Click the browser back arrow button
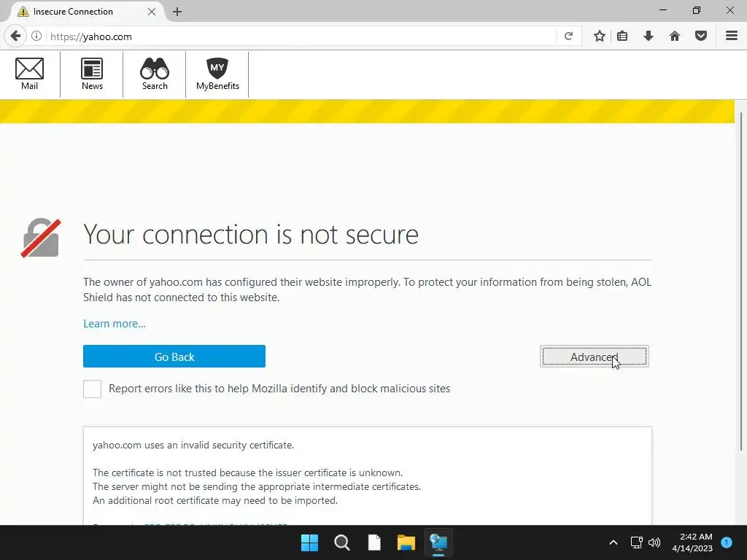The height and width of the screenshot is (560, 747). coord(15,36)
